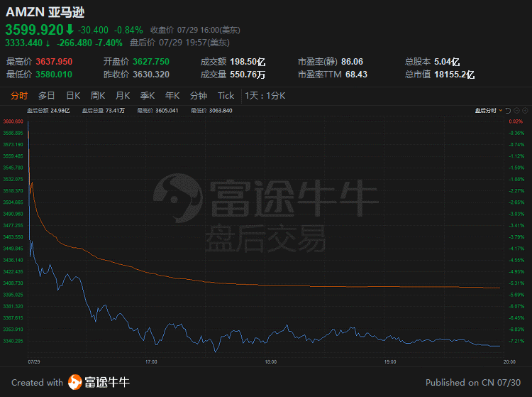532x397 pixels.
Task: Click the Futu bull logo icon in footer
Action: [x=76, y=383]
